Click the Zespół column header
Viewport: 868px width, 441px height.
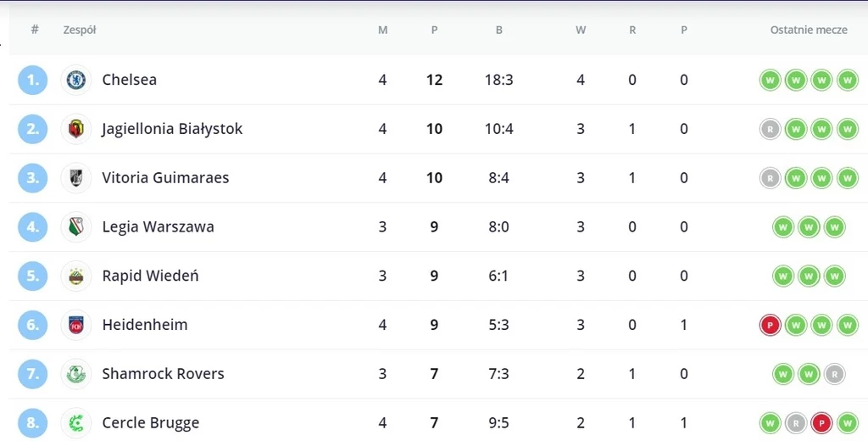[x=80, y=30]
